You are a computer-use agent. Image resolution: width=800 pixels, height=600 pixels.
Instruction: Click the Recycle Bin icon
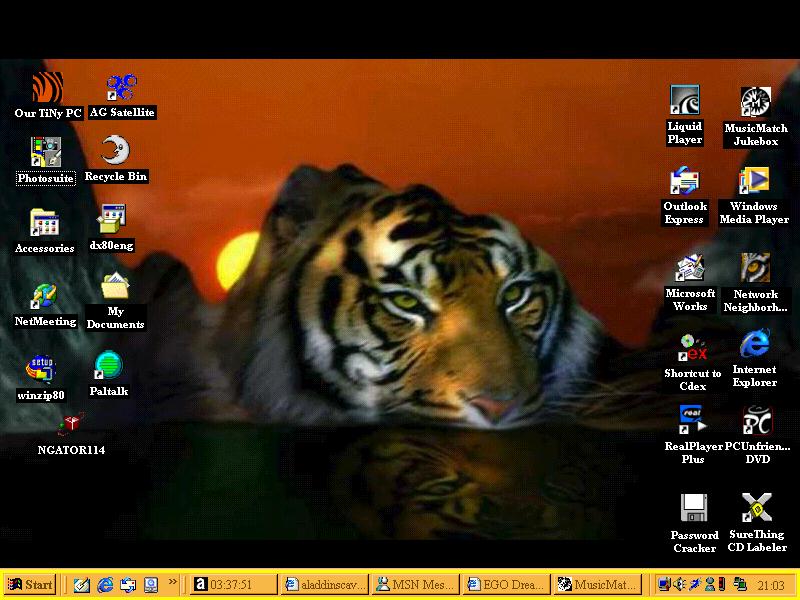[116, 151]
